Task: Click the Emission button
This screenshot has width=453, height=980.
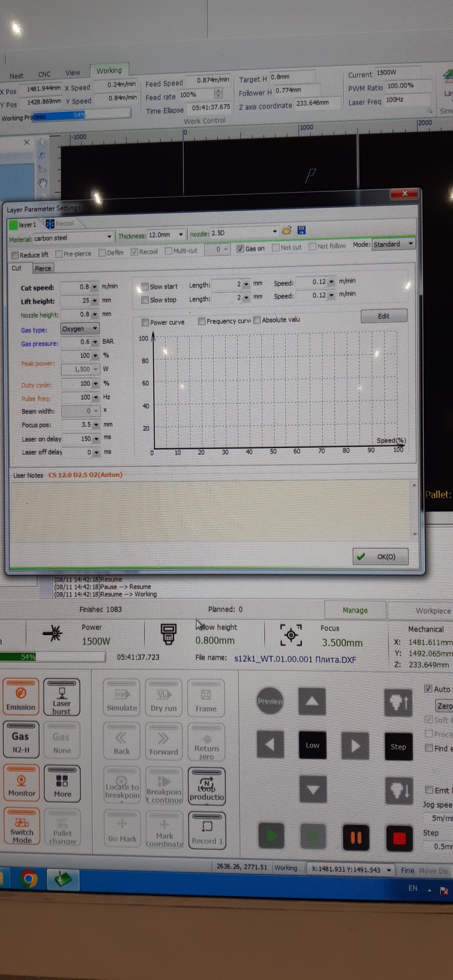Action: pyautogui.click(x=21, y=697)
